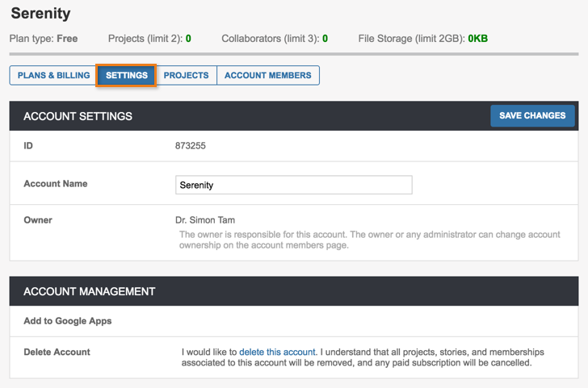This screenshot has width=588, height=388.
Task: Click the Add to Google Apps row
Action: tap(68, 321)
